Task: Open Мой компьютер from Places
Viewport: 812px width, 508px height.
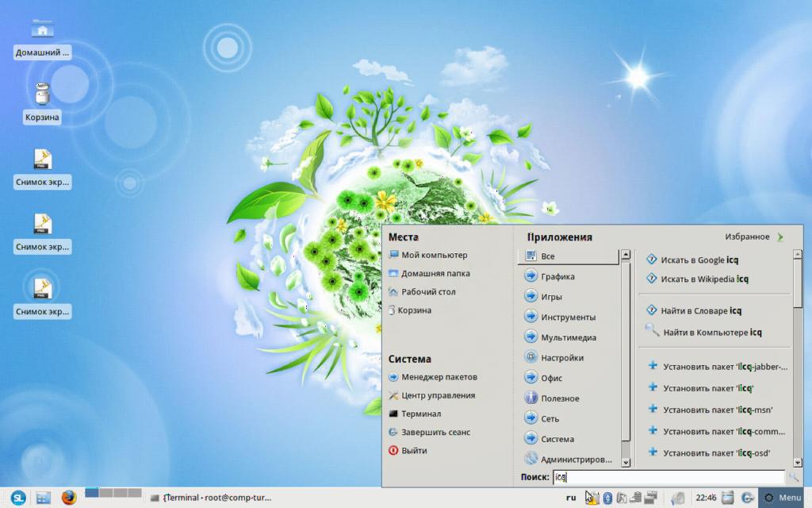Action: [428, 255]
